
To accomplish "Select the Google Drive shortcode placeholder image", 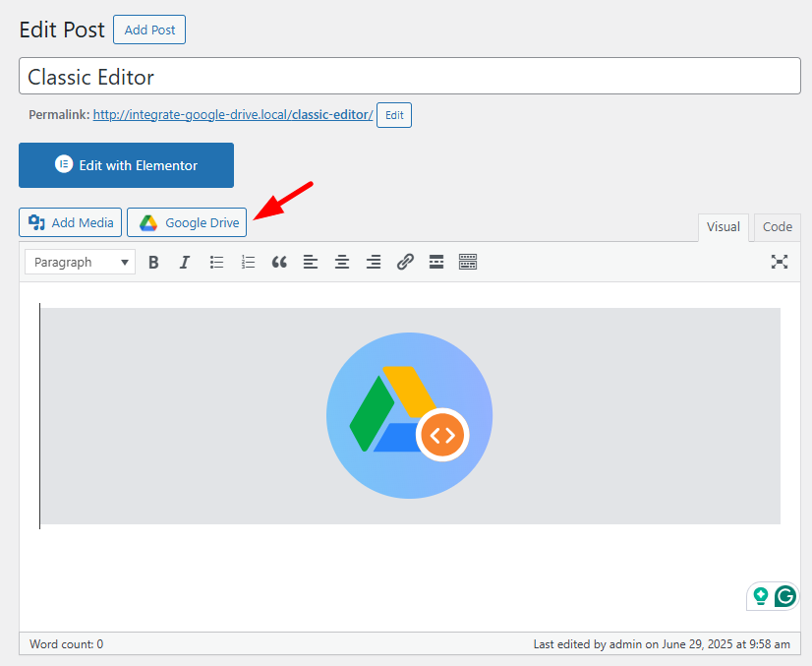I will click(410, 416).
